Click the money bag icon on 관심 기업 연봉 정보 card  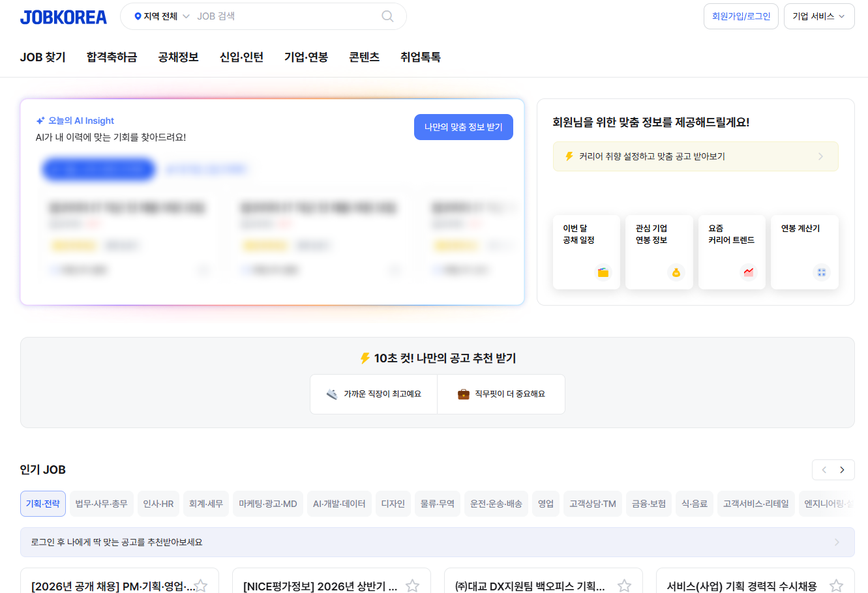676,272
